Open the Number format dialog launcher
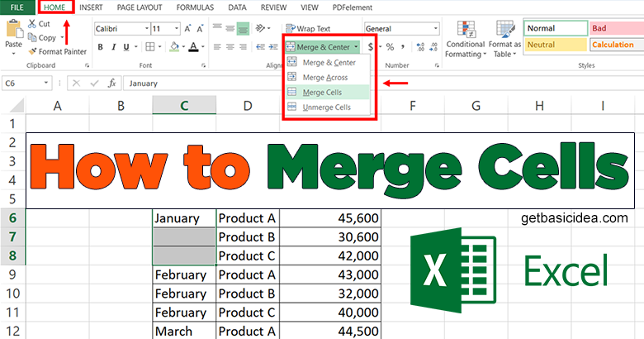Screen dimensions: 644x339 coord(437,65)
